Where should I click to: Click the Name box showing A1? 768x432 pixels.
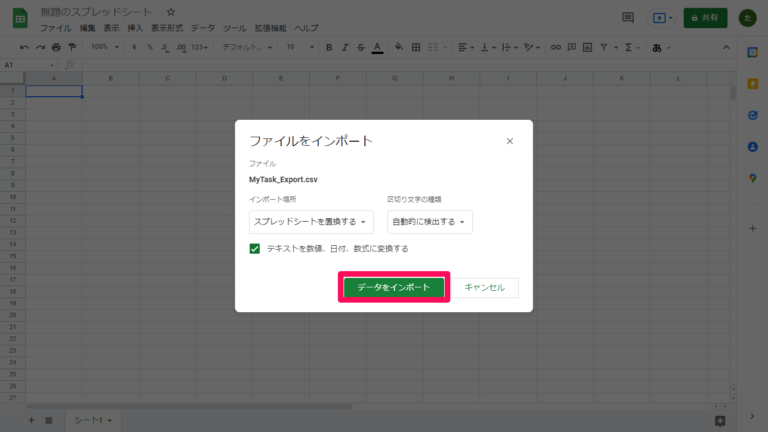(x=29, y=65)
